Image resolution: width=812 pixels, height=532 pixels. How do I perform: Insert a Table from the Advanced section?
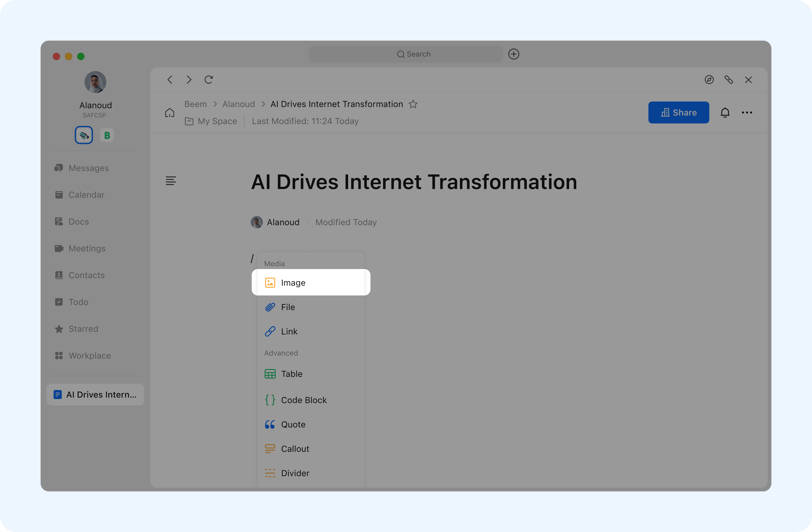click(291, 374)
